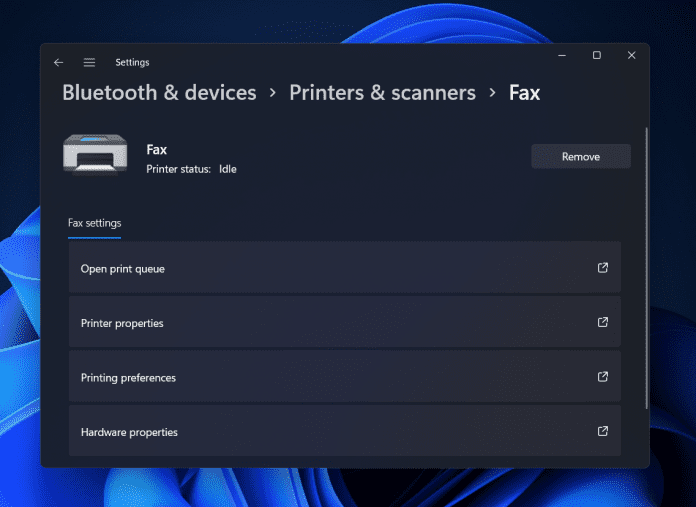696x507 pixels.
Task: Minimize the Settings window
Action: coord(562,56)
